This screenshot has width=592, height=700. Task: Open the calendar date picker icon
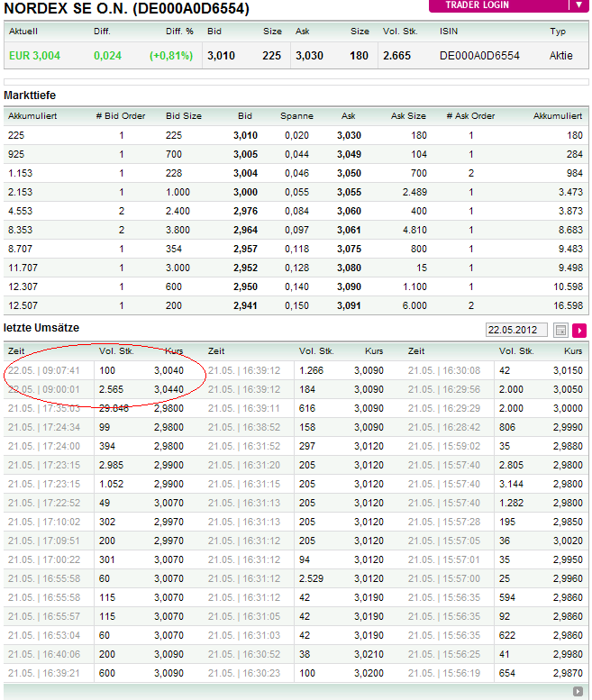(x=560, y=331)
